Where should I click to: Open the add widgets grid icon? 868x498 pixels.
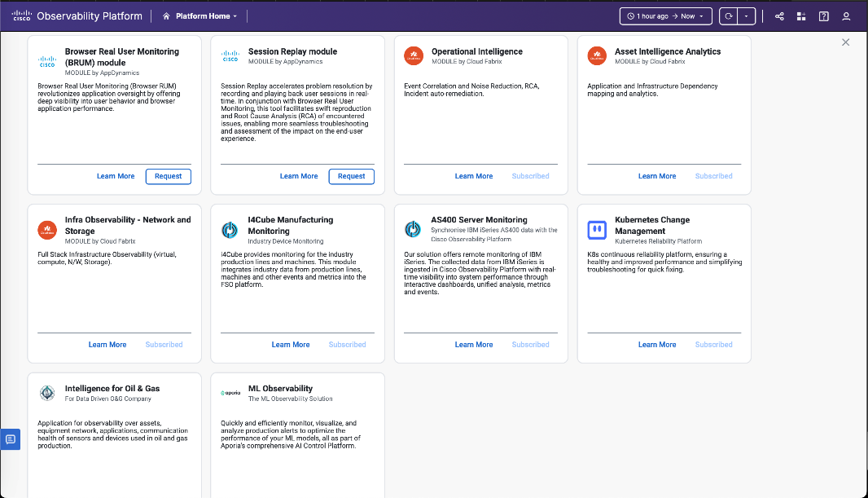click(x=801, y=16)
